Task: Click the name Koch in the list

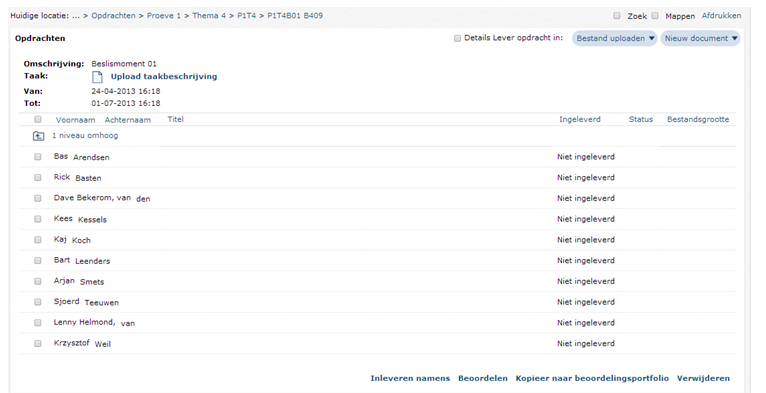Action: point(81,240)
